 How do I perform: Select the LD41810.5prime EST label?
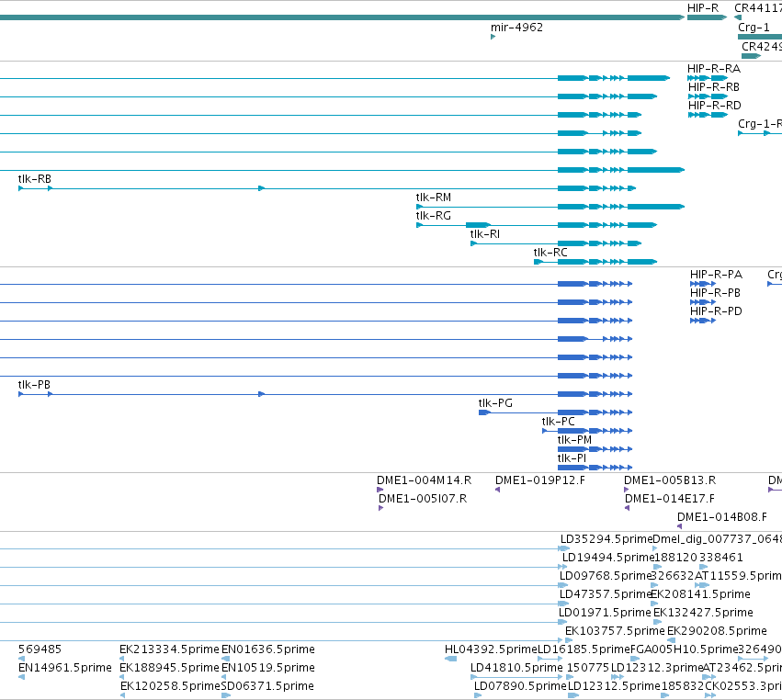(x=516, y=668)
